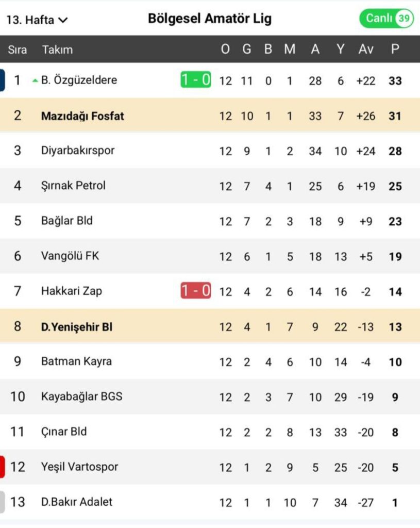Click the 39 live match counter badge
The width and height of the screenshot is (420, 528).
[x=404, y=18]
